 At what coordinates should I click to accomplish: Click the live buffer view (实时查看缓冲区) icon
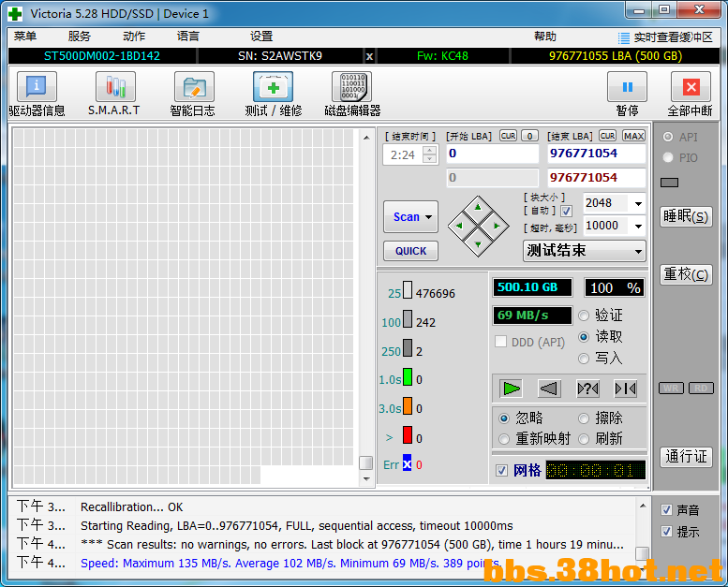coord(624,37)
